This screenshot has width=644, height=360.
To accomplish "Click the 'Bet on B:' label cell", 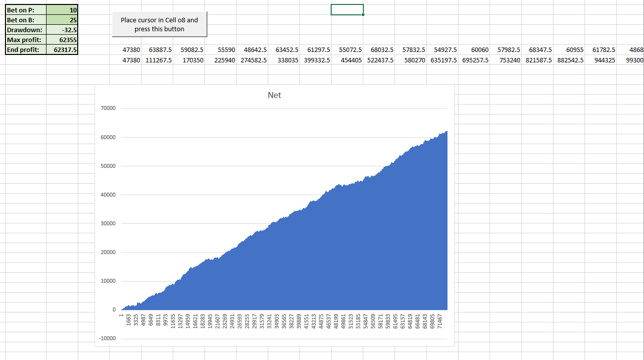I will click(25, 20).
